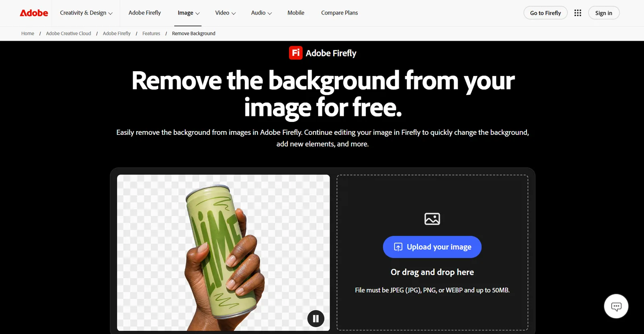Click the lime can preview image
This screenshot has width=644, height=334.
tap(223, 253)
